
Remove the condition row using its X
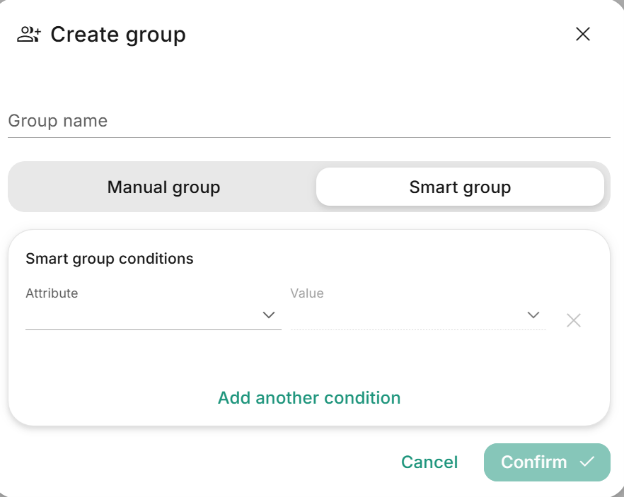click(x=573, y=320)
